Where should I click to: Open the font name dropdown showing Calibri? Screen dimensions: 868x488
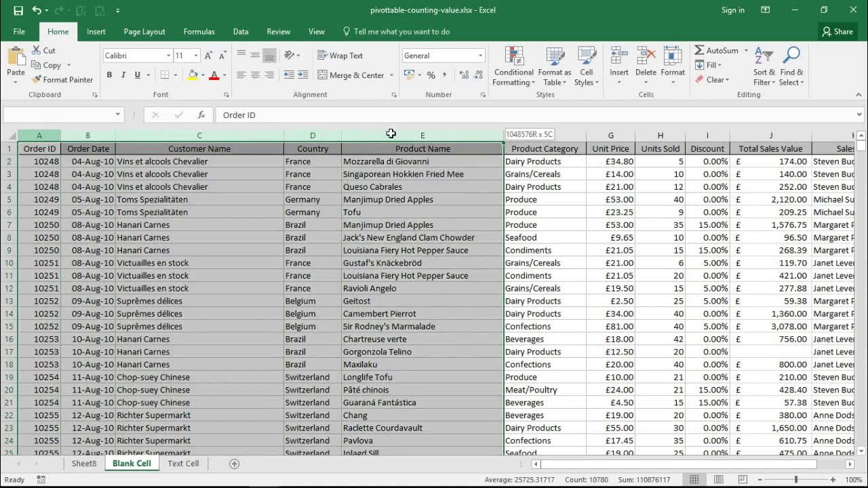pos(168,56)
